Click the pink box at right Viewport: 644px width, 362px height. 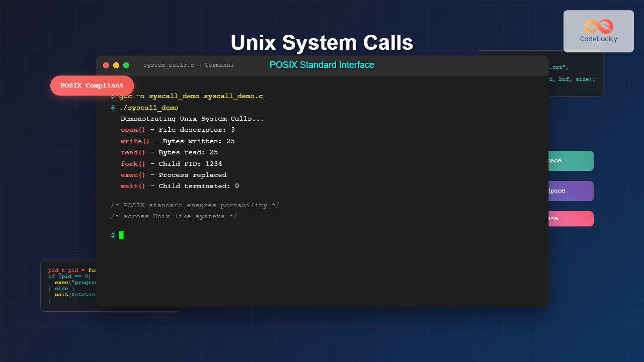point(571,219)
